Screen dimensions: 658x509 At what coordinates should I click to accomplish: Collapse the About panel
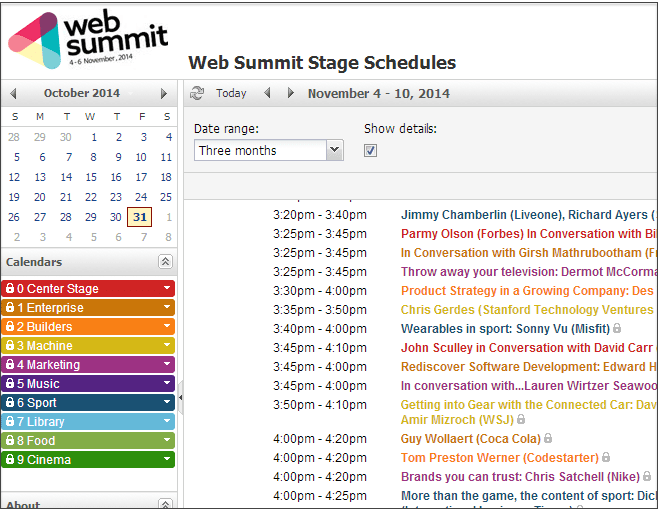165,504
